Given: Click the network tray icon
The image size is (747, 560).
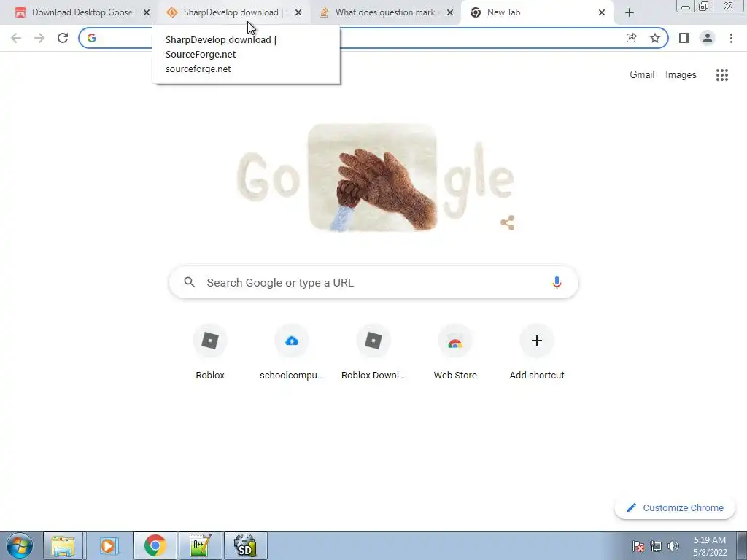Looking at the screenshot, I should (x=656, y=546).
